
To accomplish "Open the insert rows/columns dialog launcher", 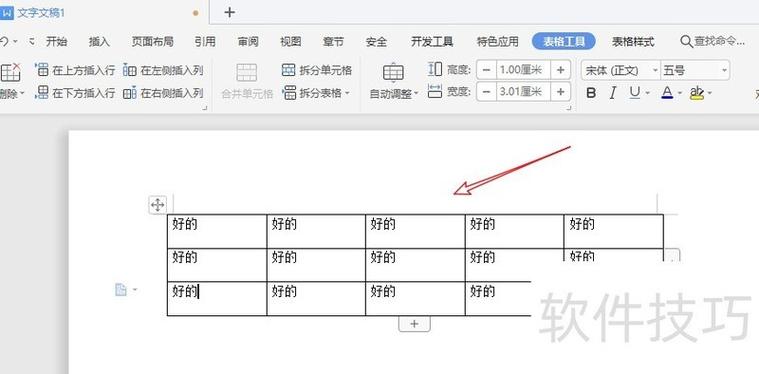I will (x=205, y=108).
